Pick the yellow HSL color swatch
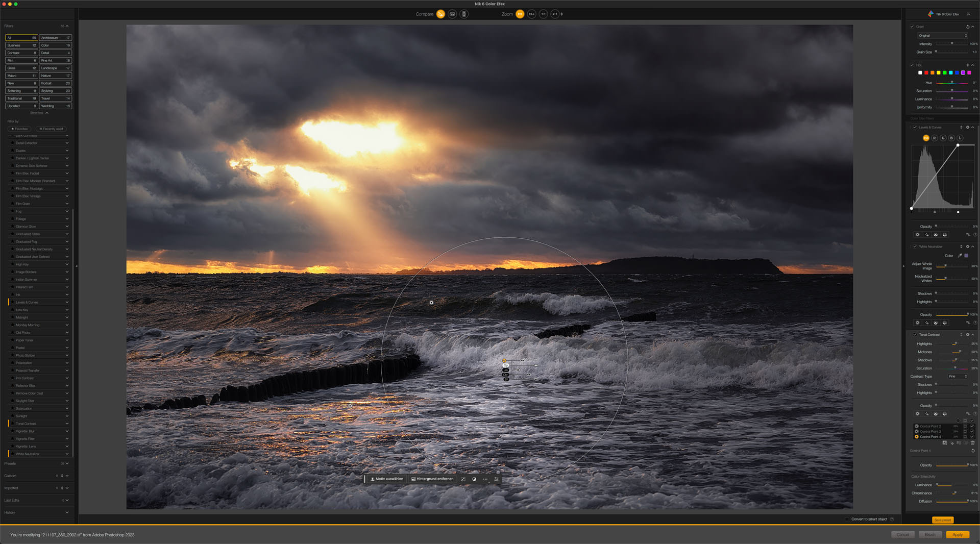 click(938, 73)
